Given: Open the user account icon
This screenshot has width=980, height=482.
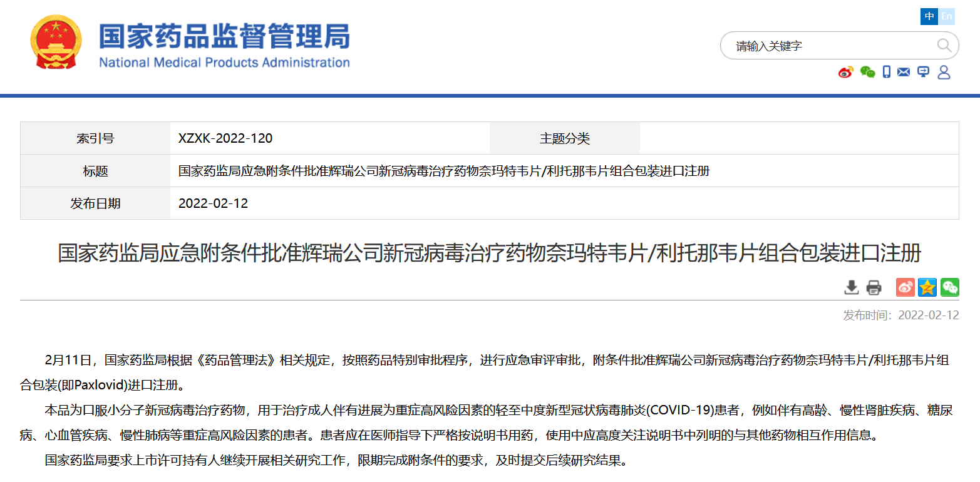Looking at the screenshot, I should pos(944,72).
